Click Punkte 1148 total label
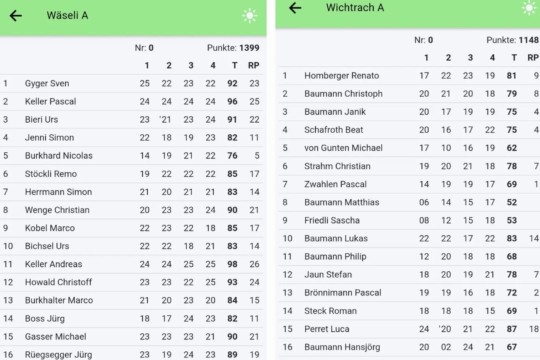The image size is (540, 360). (513, 40)
